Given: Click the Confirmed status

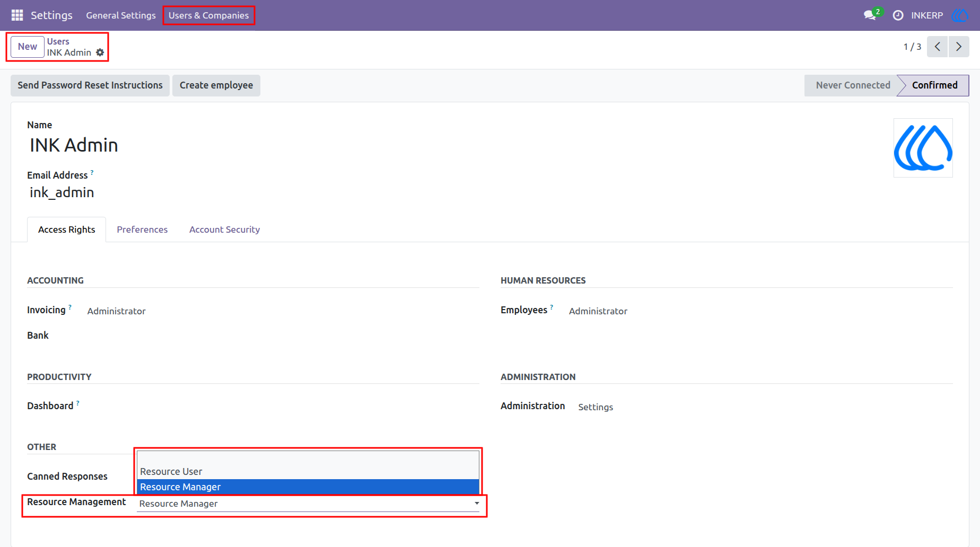Looking at the screenshot, I should point(934,85).
